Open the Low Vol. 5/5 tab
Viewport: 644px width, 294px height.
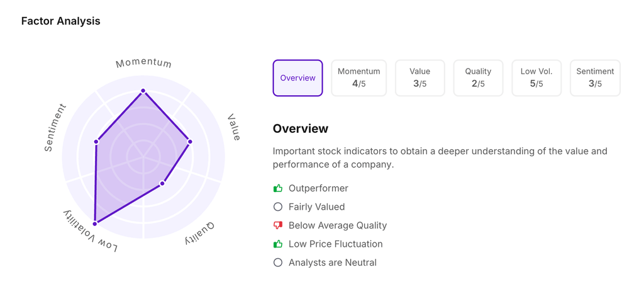pyautogui.click(x=536, y=78)
